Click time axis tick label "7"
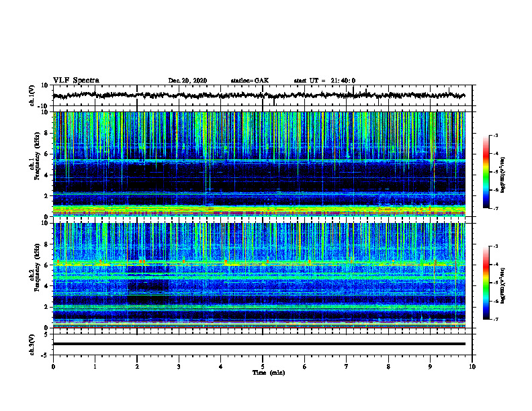 (347, 367)
